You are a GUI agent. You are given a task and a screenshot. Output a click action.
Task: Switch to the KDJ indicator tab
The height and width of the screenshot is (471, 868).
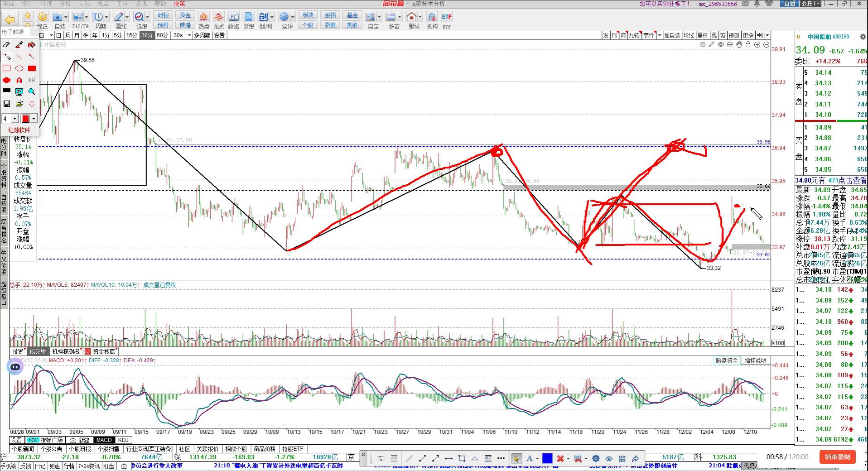coord(123,440)
